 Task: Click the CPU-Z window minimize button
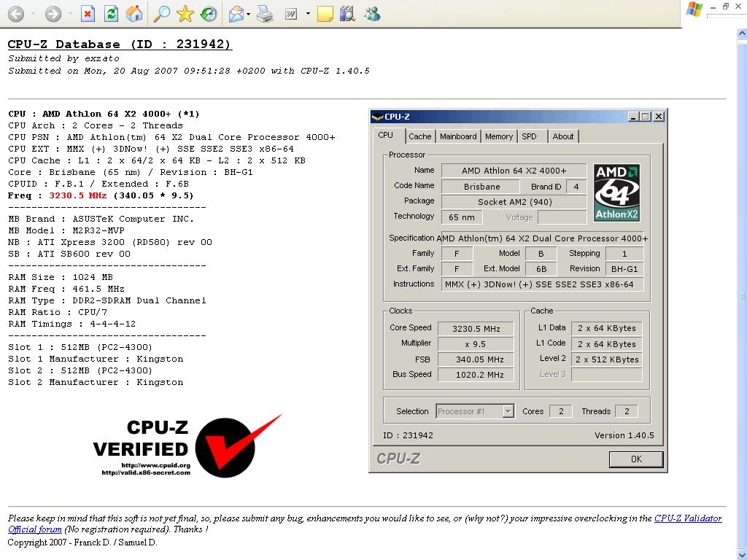pos(633,116)
